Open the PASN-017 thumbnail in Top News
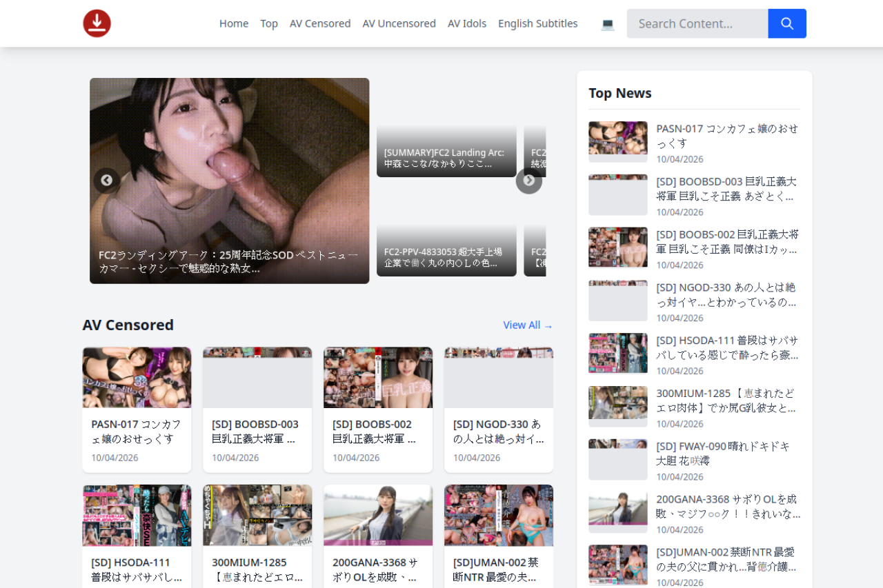 (x=618, y=142)
